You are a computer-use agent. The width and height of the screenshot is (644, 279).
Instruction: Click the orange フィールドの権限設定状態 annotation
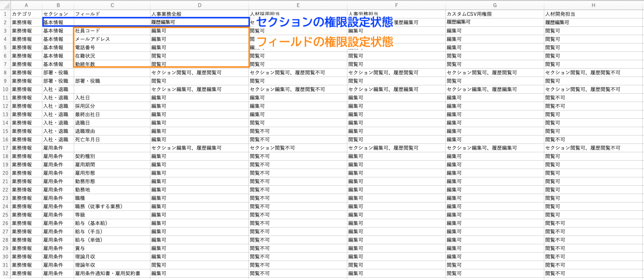[x=325, y=42]
